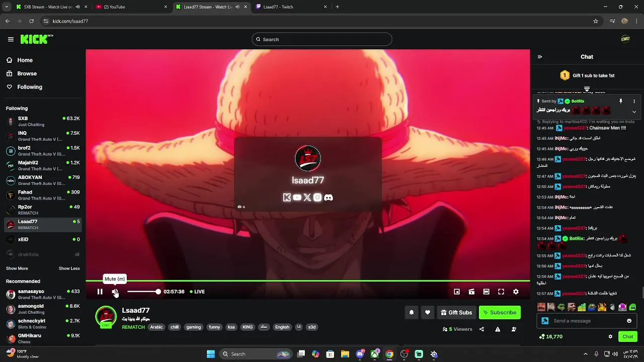
Task: Click the Send a message field
Action: pos(588,321)
